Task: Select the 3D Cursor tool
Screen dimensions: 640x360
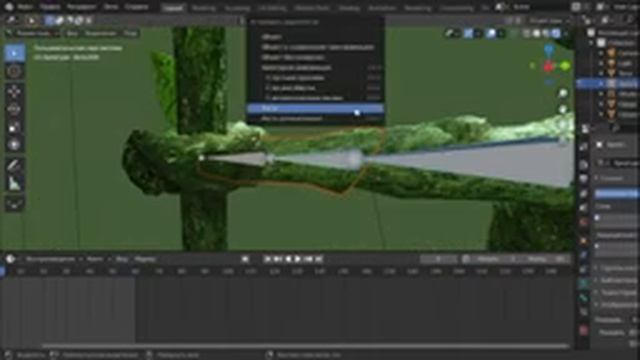Action: coord(14,72)
